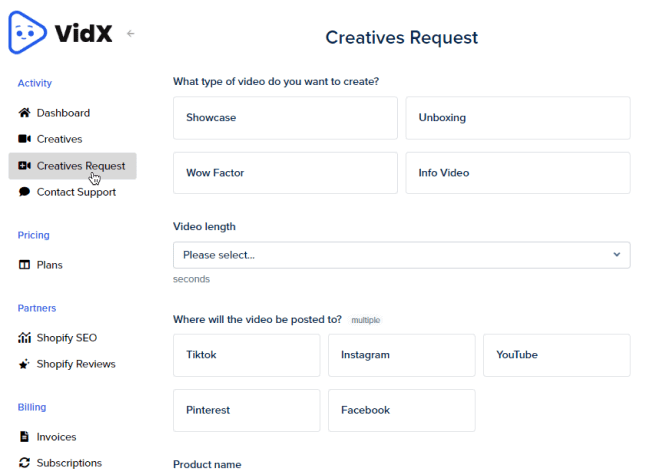This screenshot has height=471, width=648.
Task: Click the Shopify SEO chart icon
Action: point(25,338)
